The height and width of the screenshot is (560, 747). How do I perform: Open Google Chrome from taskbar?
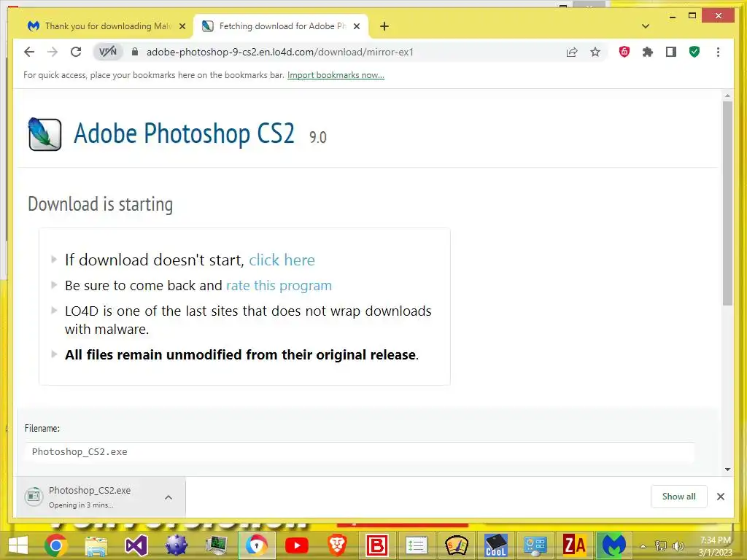click(55, 545)
